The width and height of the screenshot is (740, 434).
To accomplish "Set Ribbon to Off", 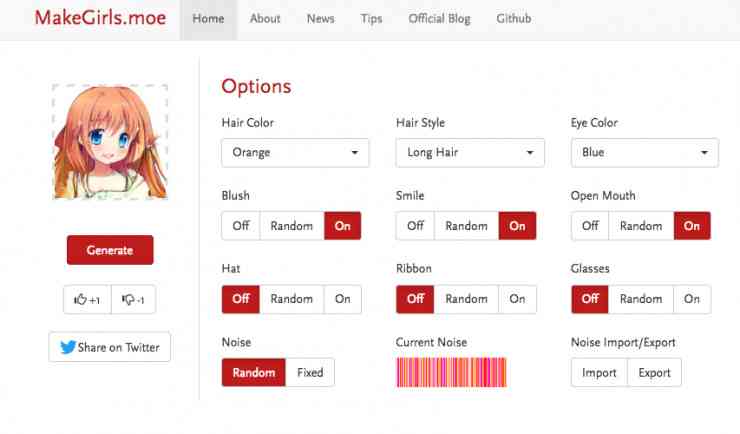I will click(415, 299).
